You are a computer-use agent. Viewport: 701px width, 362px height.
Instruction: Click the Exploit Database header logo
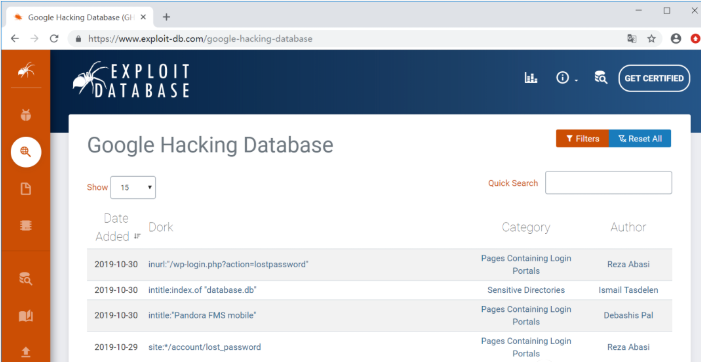click(131, 80)
